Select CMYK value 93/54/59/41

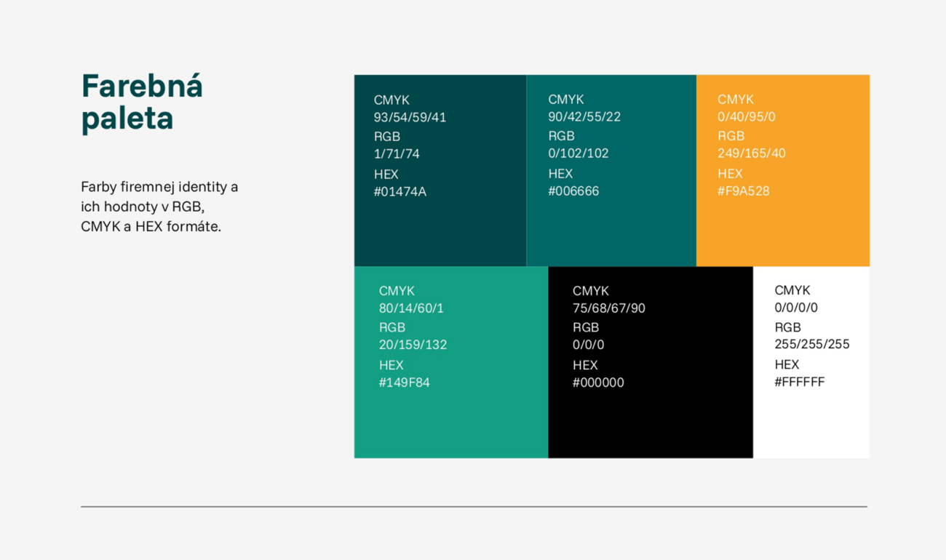(410, 118)
